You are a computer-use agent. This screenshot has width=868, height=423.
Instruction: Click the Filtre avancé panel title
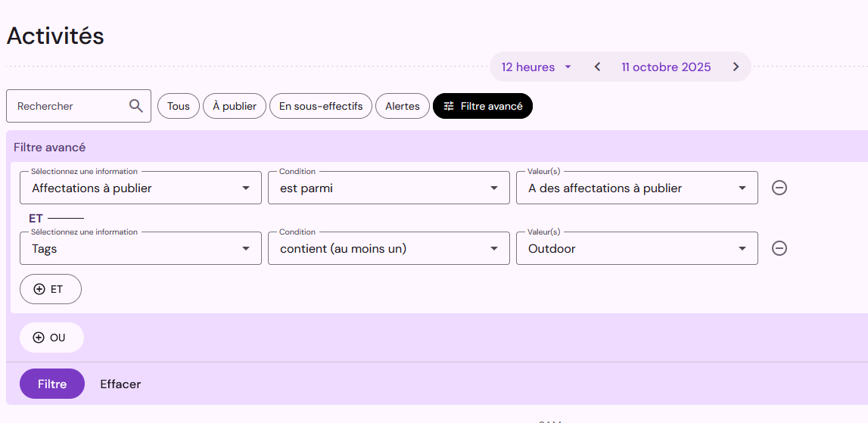coord(50,148)
